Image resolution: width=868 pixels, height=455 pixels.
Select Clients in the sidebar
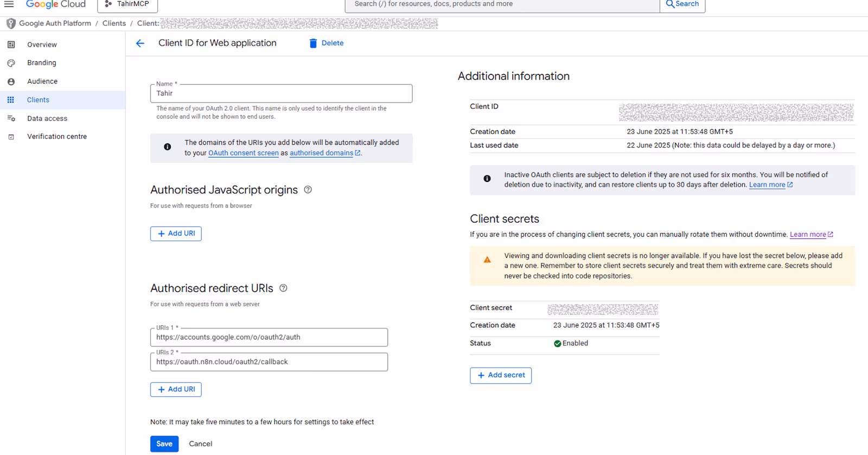tap(62, 100)
